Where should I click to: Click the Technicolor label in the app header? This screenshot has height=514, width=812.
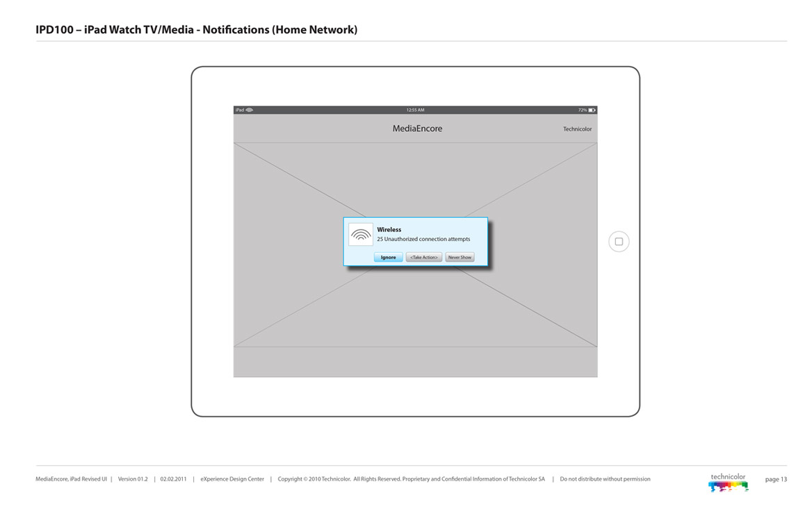[578, 129]
